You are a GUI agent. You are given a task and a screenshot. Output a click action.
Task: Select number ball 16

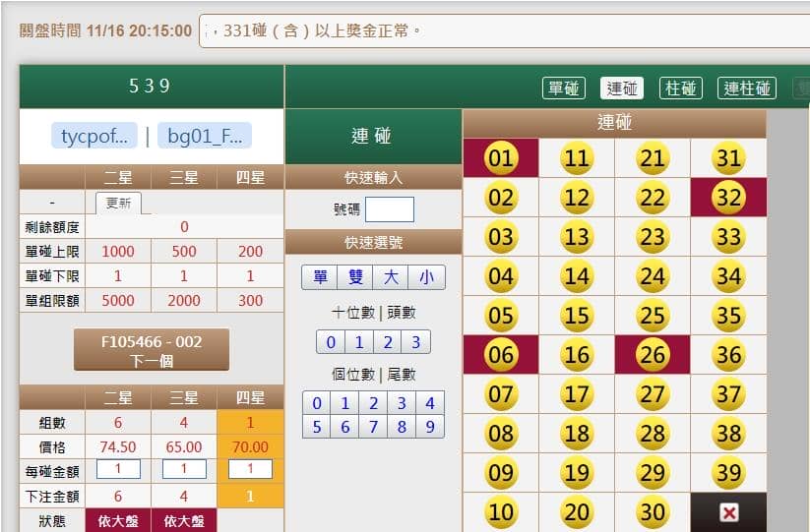pyautogui.click(x=577, y=354)
